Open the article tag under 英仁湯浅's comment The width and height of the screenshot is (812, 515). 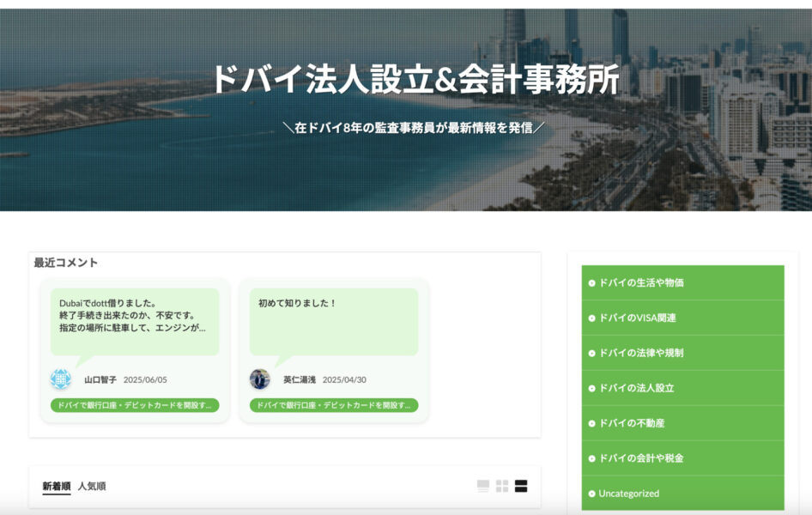tap(334, 405)
